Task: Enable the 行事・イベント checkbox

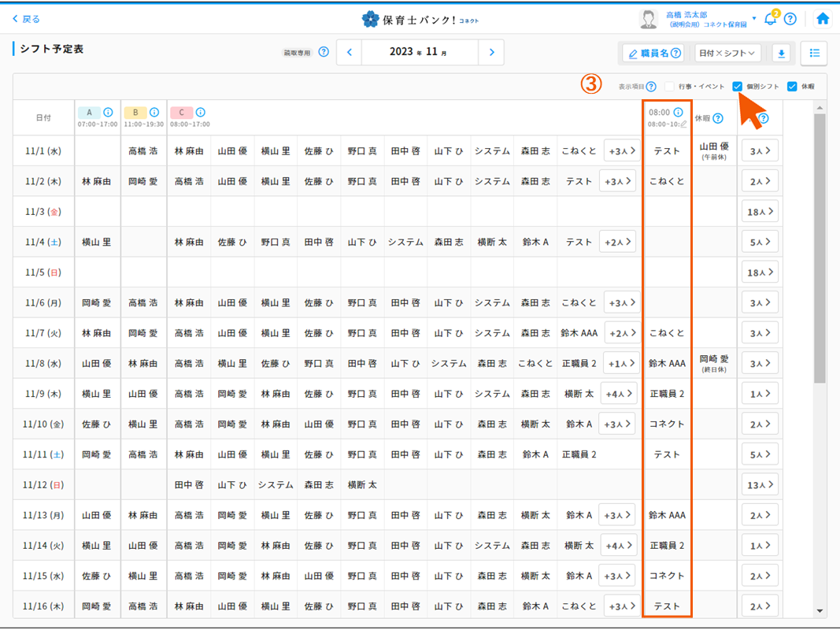Action: (669, 87)
